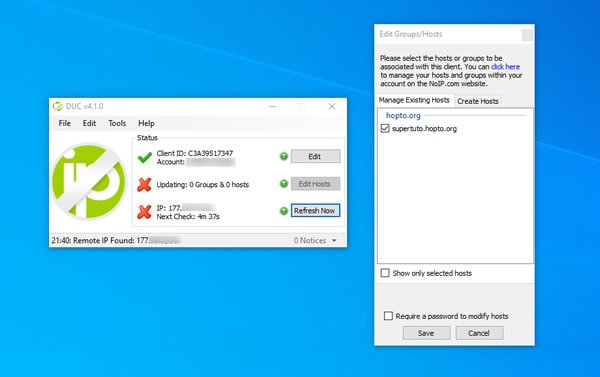
Task: Click the red X icon beside IP status
Action: click(144, 212)
